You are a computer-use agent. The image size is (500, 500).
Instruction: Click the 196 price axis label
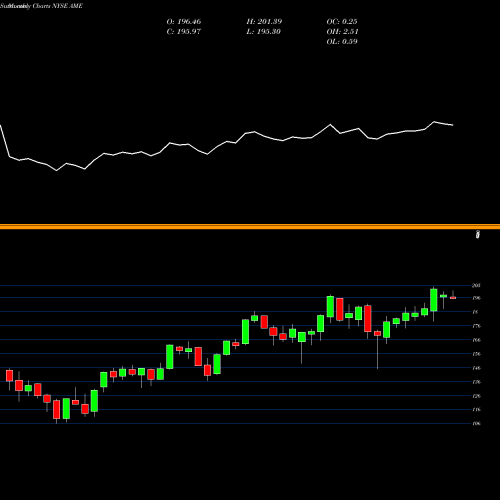coord(477,298)
